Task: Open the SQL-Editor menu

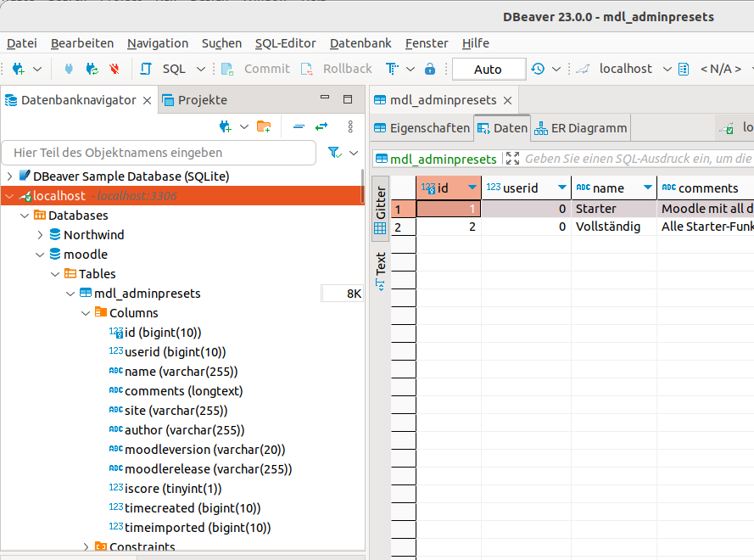Action: pos(285,43)
